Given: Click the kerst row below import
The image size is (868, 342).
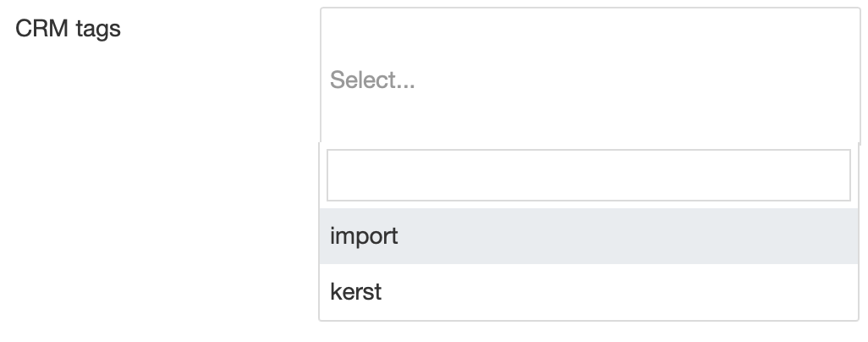Looking at the screenshot, I should tap(589, 292).
